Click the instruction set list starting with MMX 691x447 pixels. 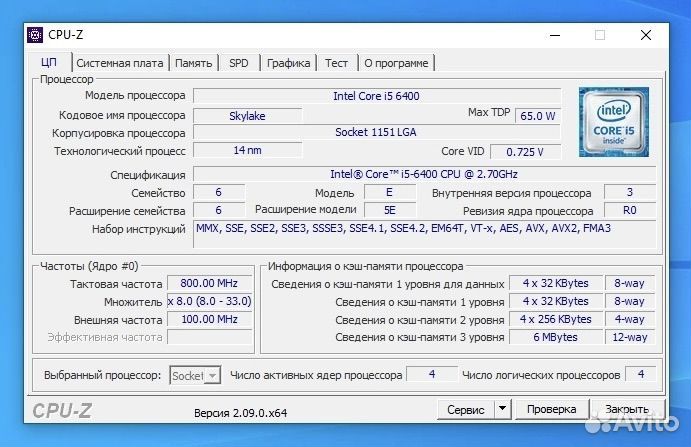[424, 234]
